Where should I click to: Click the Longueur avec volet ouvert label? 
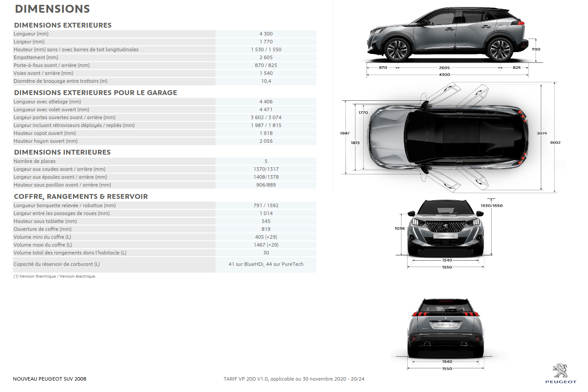(x=51, y=109)
